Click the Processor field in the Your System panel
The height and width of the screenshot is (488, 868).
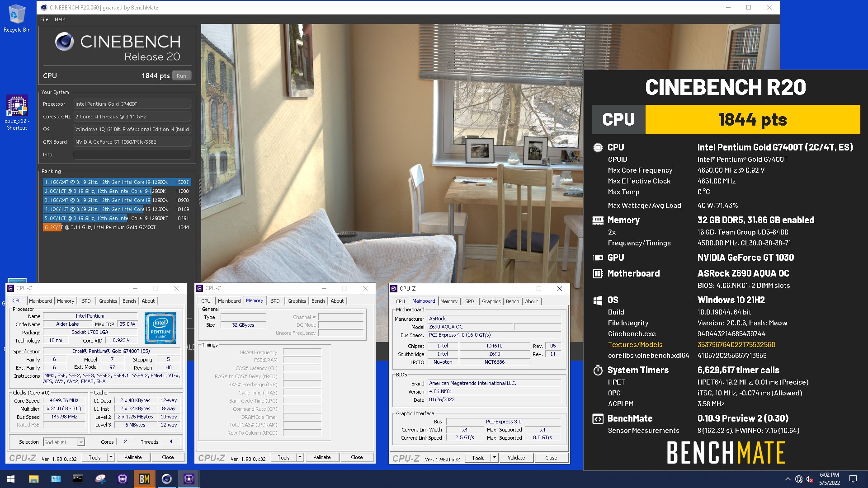coord(132,104)
